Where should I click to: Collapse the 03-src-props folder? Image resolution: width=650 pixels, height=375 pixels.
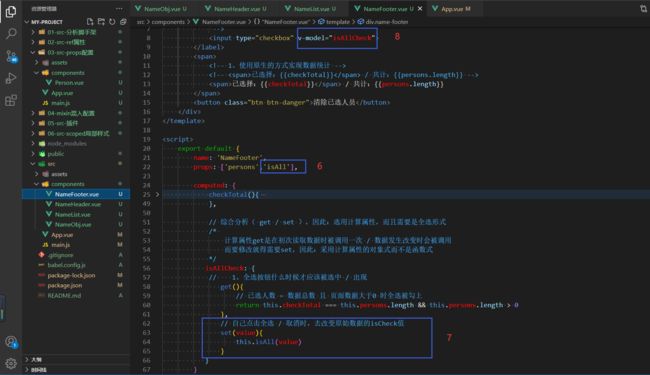click(x=77, y=52)
